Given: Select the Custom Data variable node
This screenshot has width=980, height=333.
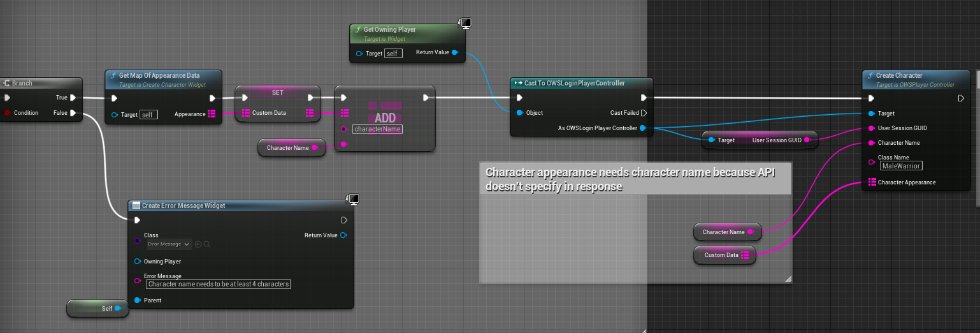Looking at the screenshot, I should tap(725, 255).
